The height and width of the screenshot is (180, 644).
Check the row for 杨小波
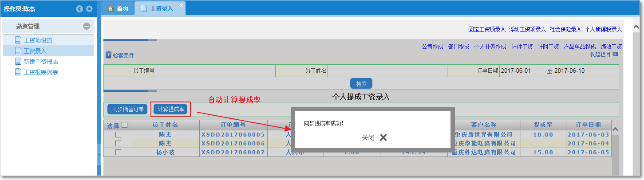tap(118, 152)
